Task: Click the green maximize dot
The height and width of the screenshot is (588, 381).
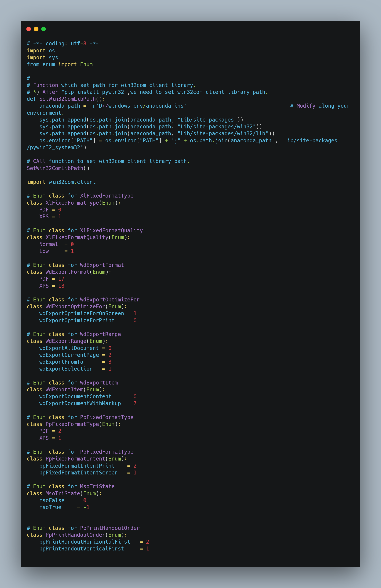Action: (x=44, y=29)
